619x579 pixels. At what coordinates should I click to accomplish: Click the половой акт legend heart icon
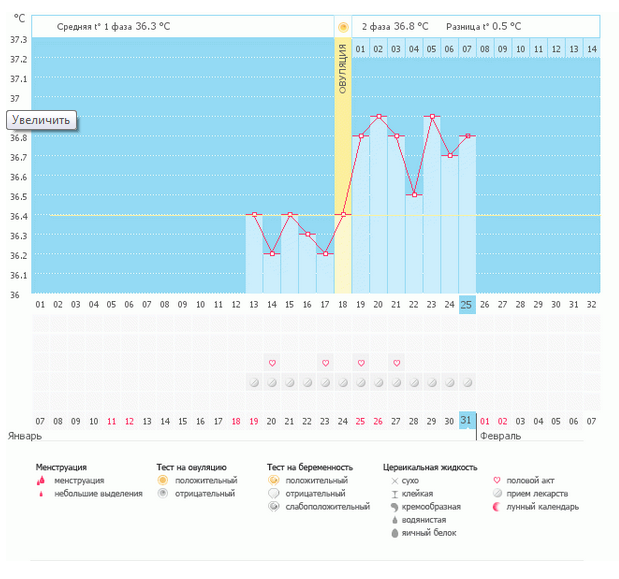499,480
